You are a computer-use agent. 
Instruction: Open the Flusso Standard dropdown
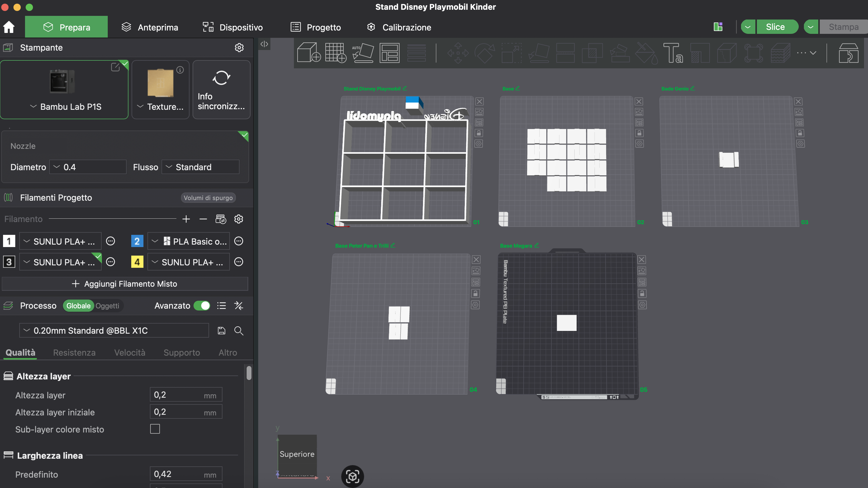pos(201,167)
